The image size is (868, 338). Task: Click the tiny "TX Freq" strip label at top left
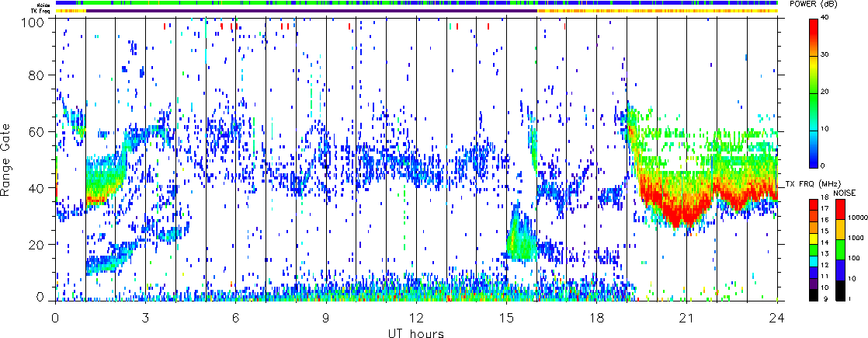[40, 11]
